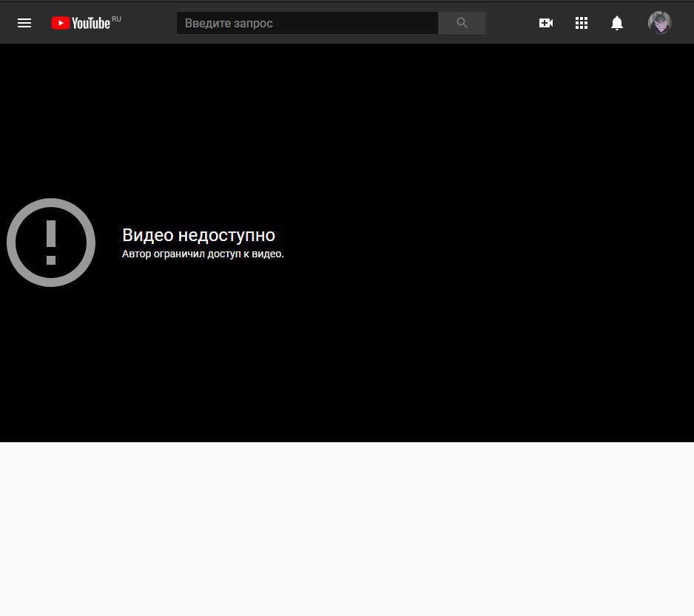Screen dimensions: 694x616
Task: Open the account avatar menu
Action: (x=659, y=23)
